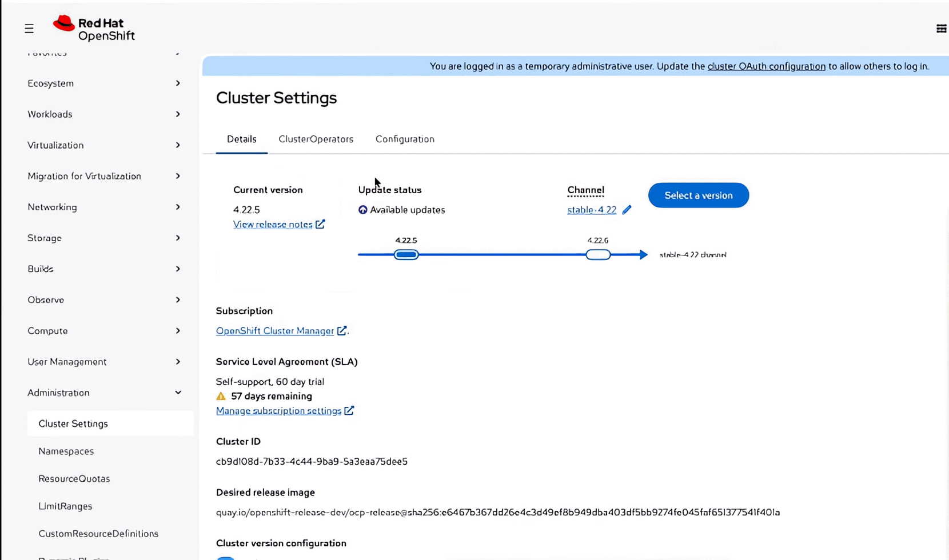Screen dimensions: 949x560
Task: Click the stable-4.22 channel path label
Action: [x=693, y=255]
